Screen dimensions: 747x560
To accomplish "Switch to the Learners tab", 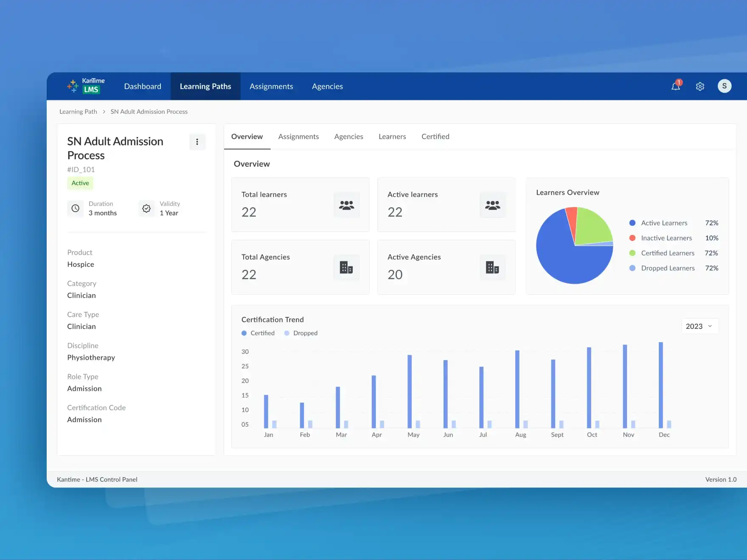I will 392,137.
